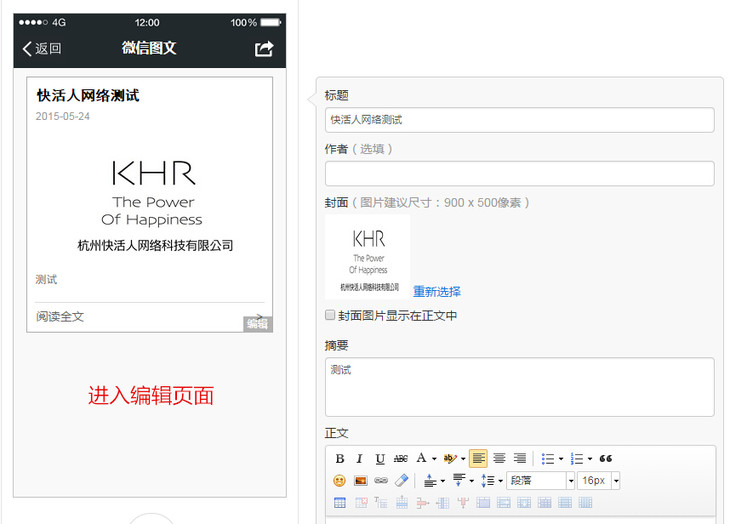Click the insert paragraph before table icon
The width and height of the screenshot is (730, 524).
tap(381, 503)
